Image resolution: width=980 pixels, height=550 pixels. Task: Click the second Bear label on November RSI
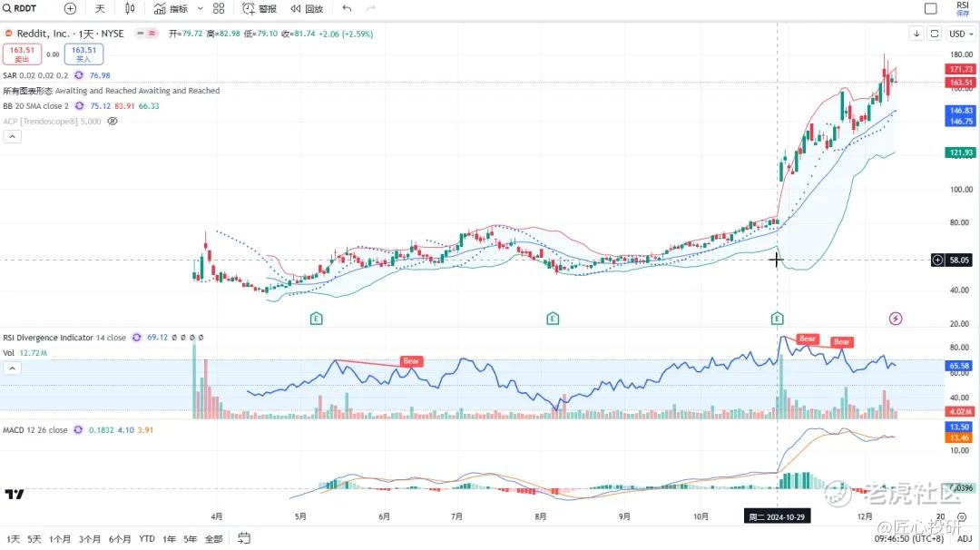(842, 342)
